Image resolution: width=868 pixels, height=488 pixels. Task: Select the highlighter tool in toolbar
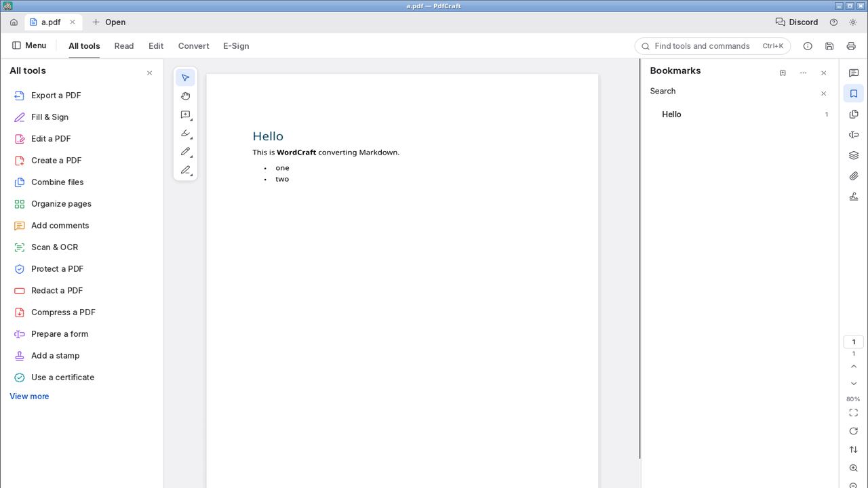pos(185,134)
